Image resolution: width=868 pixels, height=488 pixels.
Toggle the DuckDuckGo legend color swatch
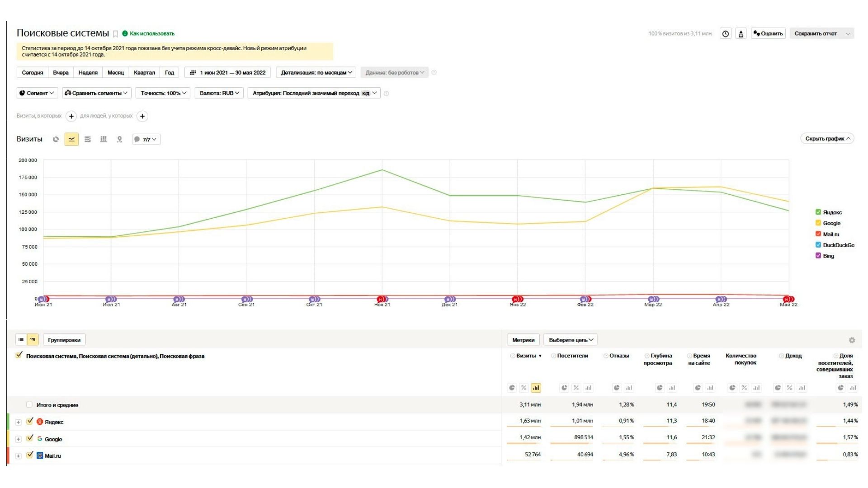pos(818,245)
